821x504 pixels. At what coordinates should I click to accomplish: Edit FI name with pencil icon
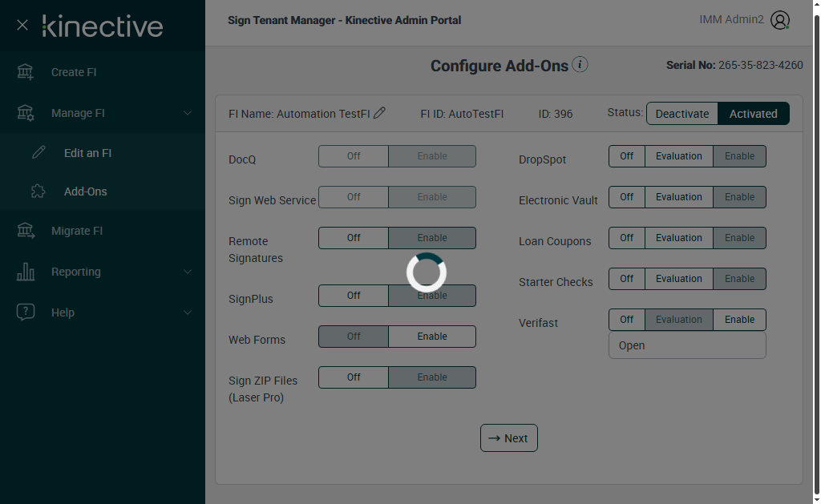(x=379, y=112)
